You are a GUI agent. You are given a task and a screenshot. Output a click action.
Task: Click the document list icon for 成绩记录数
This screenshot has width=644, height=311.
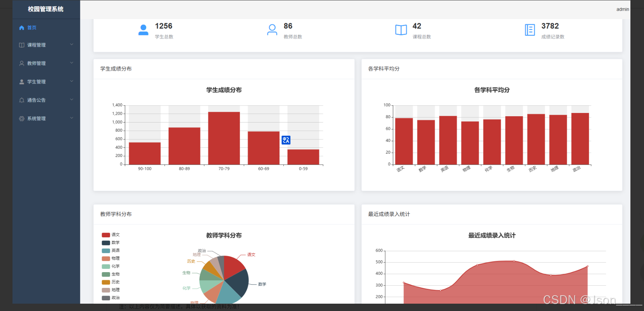click(530, 30)
